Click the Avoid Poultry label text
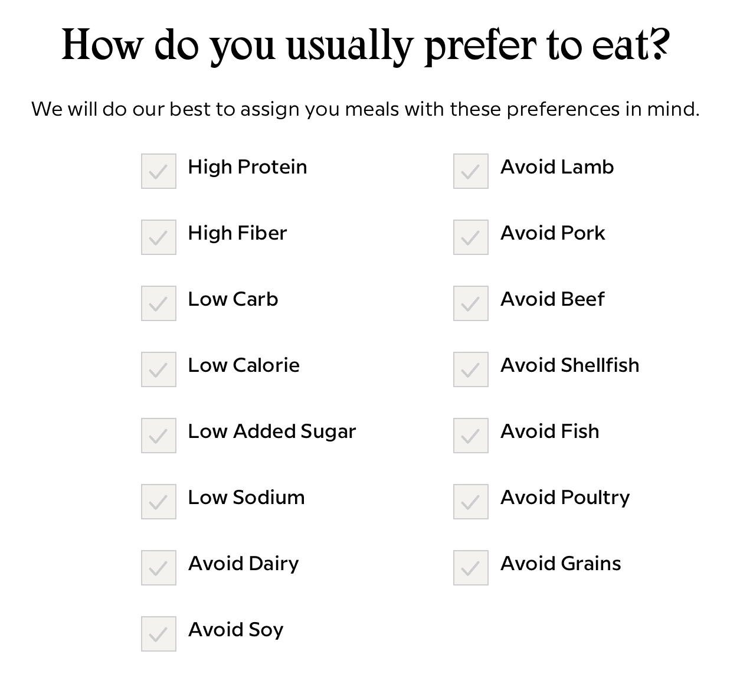Viewport: 753px width, 700px height. click(x=565, y=498)
